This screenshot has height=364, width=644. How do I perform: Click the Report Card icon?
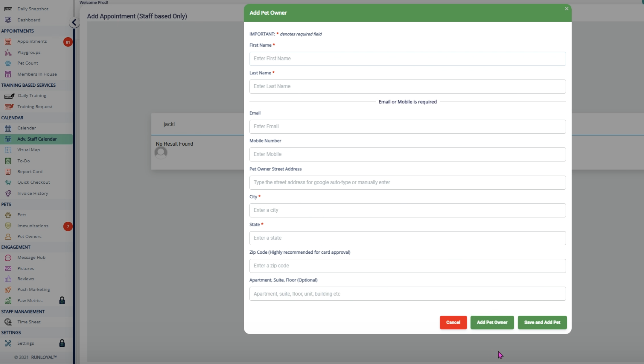point(8,172)
